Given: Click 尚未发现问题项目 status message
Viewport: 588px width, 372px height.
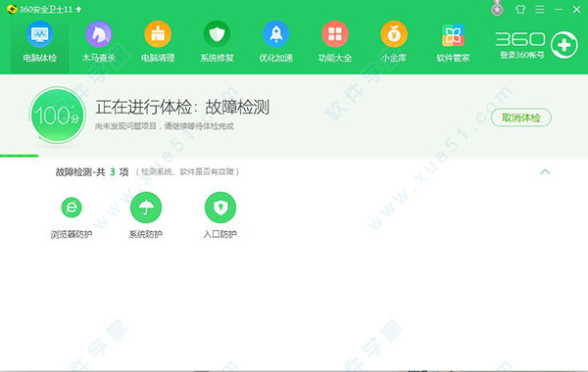Looking at the screenshot, I should [164, 126].
